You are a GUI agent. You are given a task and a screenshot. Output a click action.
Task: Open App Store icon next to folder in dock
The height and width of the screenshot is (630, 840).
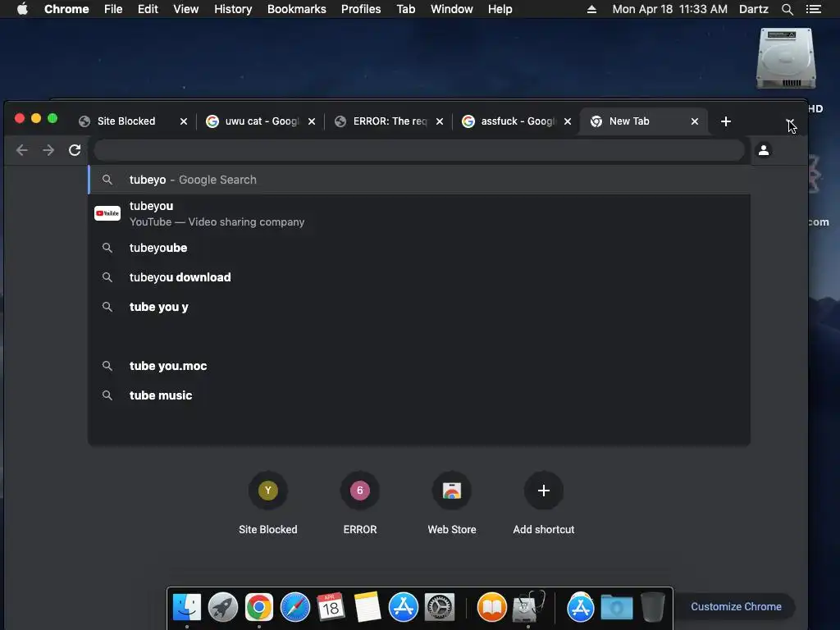tap(580, 608)
